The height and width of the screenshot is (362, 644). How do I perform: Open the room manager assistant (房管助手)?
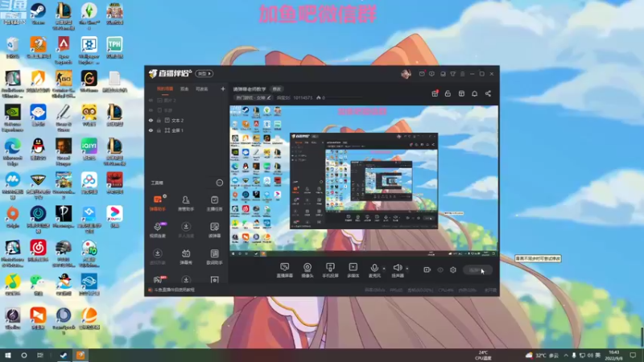click(186, 204)
